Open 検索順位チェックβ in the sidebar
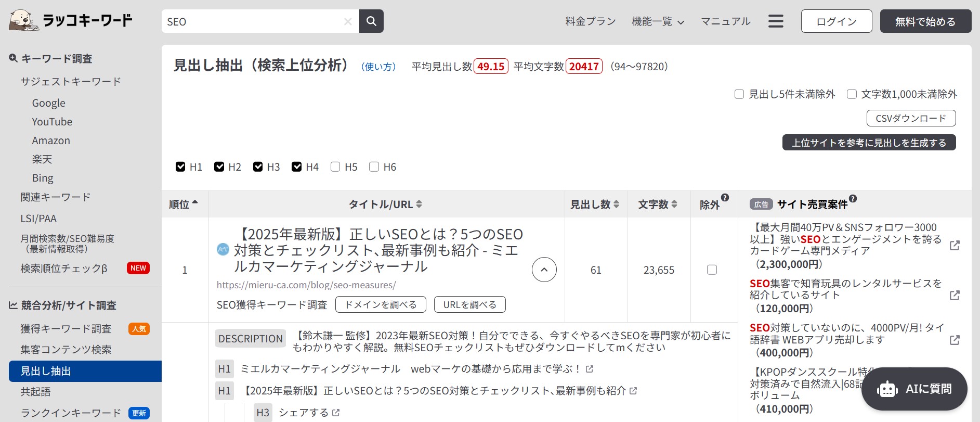This screenshot has height=422, width=980. tap(64, 268)
